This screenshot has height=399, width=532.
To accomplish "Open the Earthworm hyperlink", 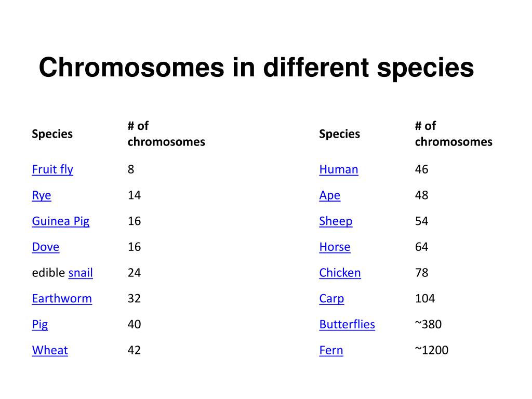I will point(62,298).
